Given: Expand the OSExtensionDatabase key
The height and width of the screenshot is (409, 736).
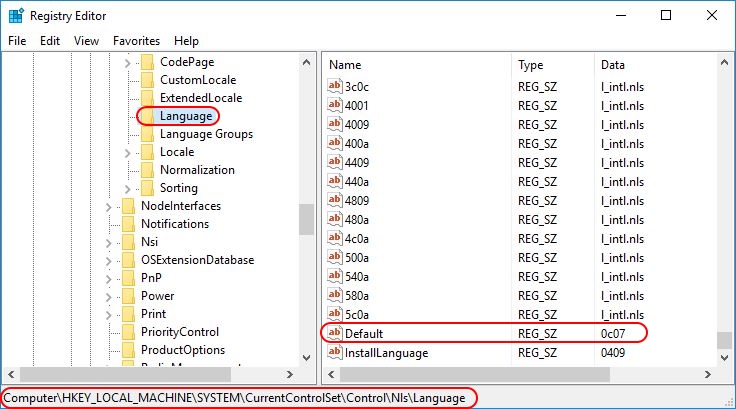Looking at the screenshot, I should (x=108, y=261).
